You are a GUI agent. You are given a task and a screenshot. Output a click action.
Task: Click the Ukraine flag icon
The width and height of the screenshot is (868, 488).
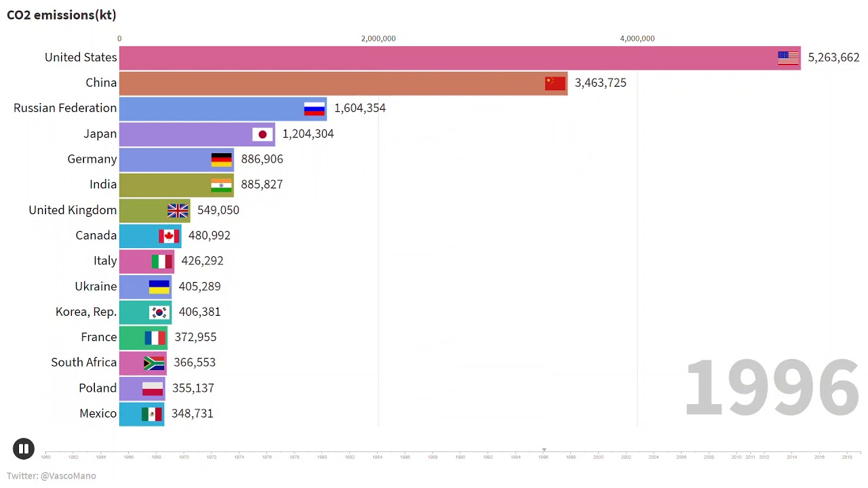(159, 287)
